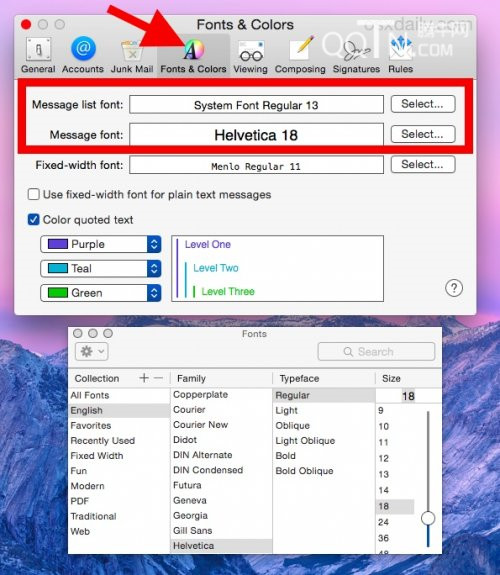The width and height of the screenshot is (500, 575).
Task: Uncheck Color quoted text checkbox
Action: click(33, 220)
